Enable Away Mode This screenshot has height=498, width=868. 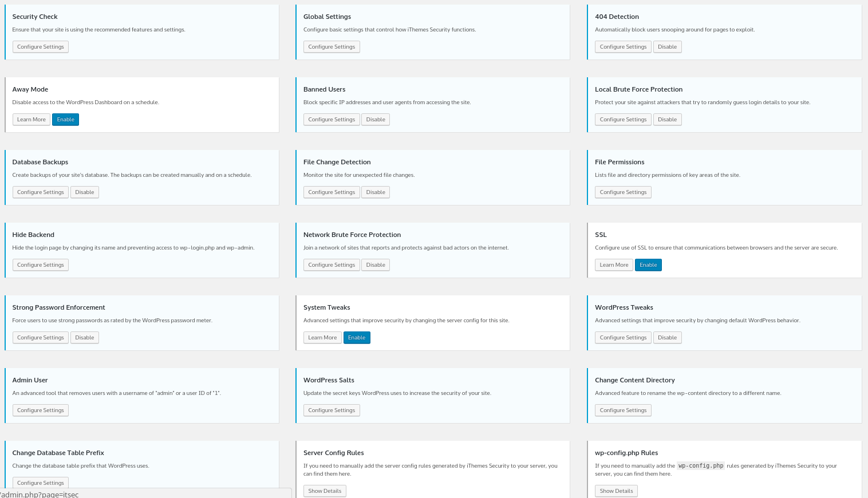65,119
